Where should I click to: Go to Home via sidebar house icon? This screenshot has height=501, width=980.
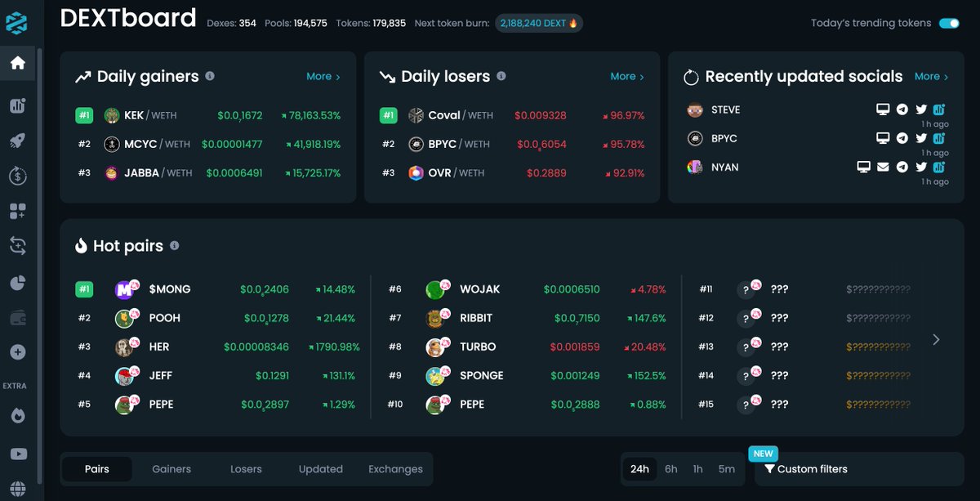(17, 63)
